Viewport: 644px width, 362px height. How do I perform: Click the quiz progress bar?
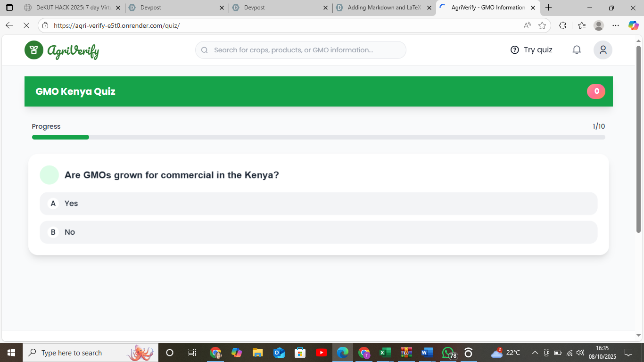[319, 137]
